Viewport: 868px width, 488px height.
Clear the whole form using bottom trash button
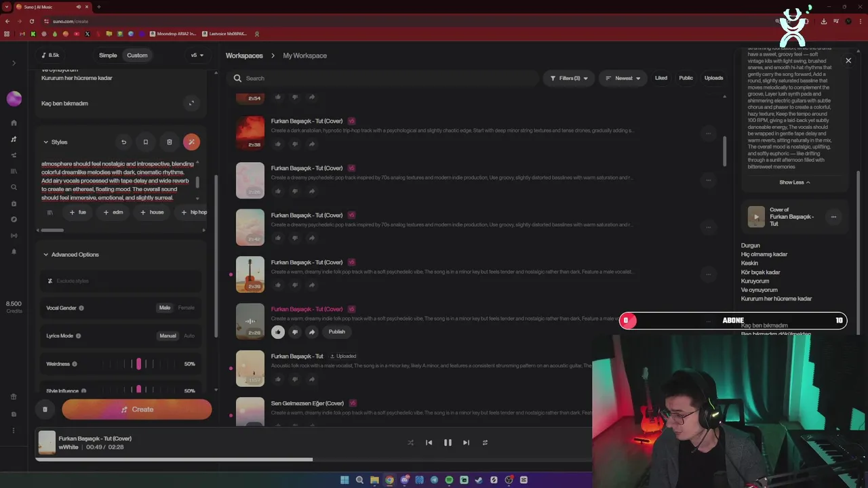coord(45,409)
